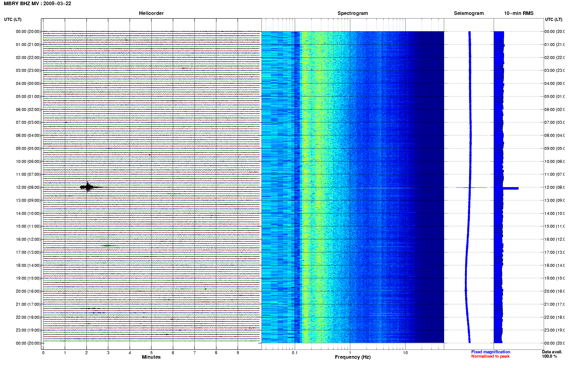Click the left '19:00 (15:00)' time label
Screen dimensions: 588x368
tap(28, 278)
